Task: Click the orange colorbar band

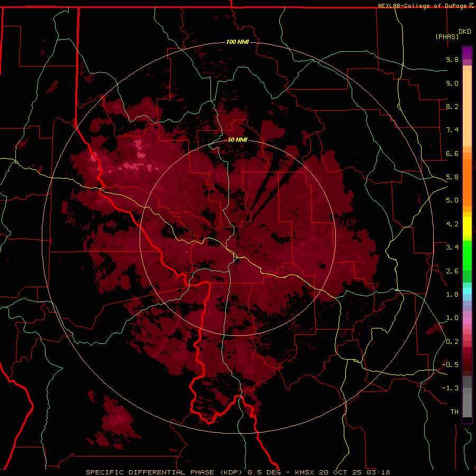Action: 467,182
